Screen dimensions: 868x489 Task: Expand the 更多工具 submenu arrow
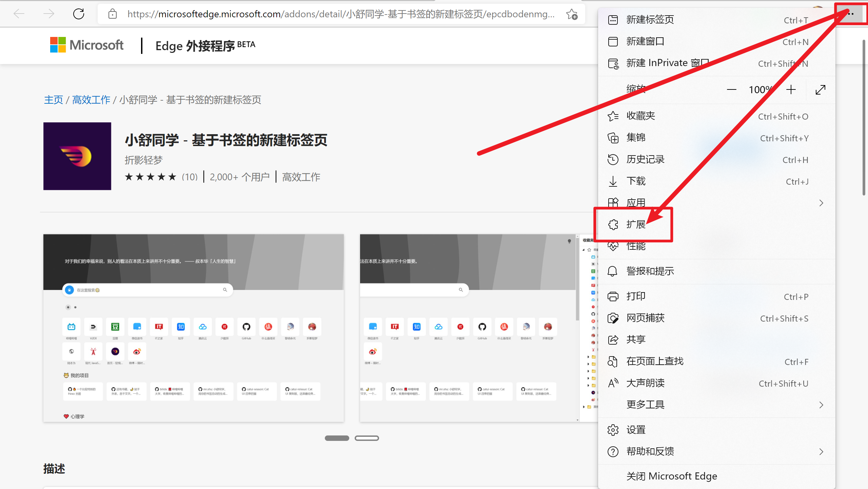[821, 405]
